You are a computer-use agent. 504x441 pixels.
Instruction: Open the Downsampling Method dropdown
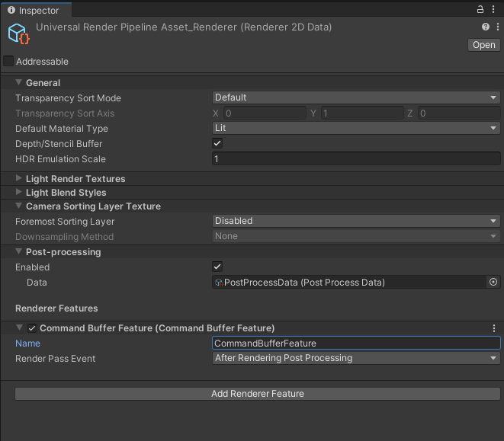click(x=356, y=236)
